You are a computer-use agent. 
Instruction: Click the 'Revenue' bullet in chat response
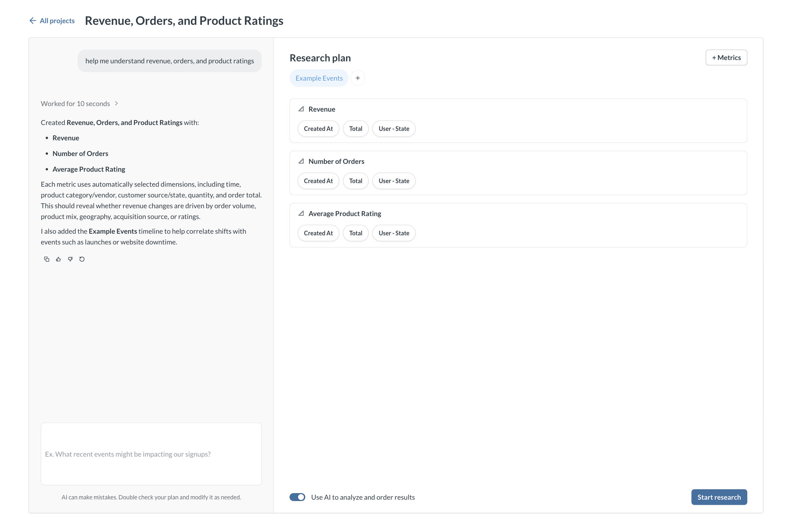(66, 138)
